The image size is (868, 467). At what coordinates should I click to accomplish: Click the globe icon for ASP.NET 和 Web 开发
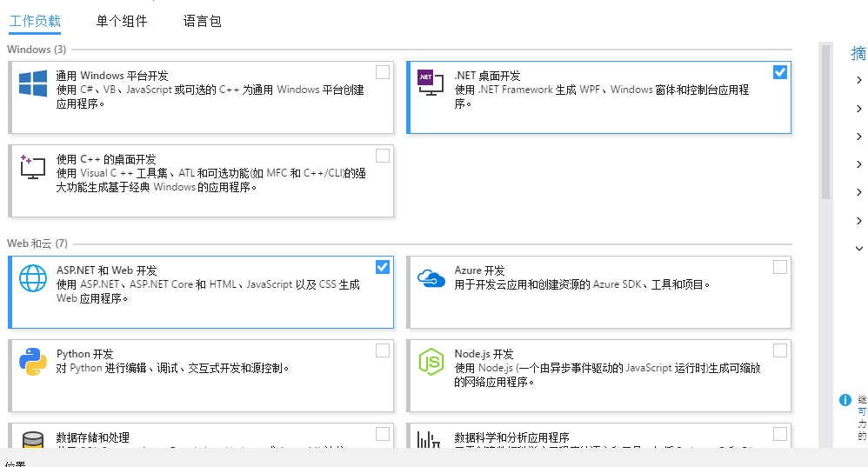[33, 278]
